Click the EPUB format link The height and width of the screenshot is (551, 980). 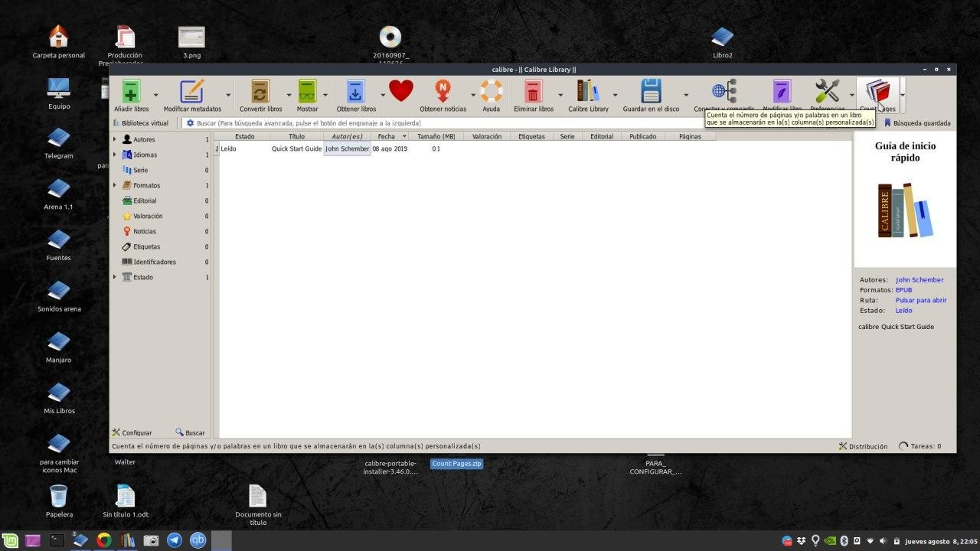click(904, 290)
